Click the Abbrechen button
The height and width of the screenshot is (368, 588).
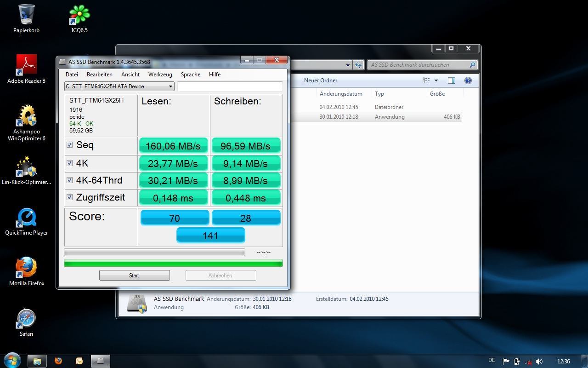pos(220,276)
